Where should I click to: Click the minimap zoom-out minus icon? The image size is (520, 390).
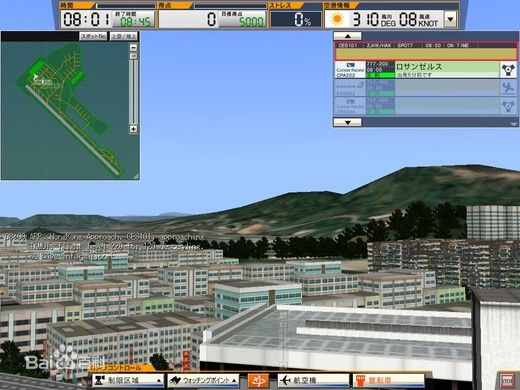click(x=133, y=48)
